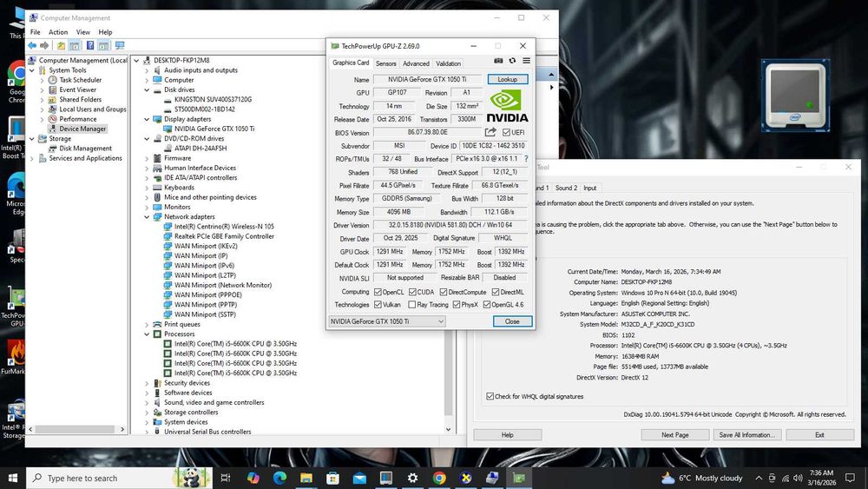The height and width of the screenshot is (489, 868).
Task: Toggle the DirectCompute checkbox
Action: pos(444,292)
